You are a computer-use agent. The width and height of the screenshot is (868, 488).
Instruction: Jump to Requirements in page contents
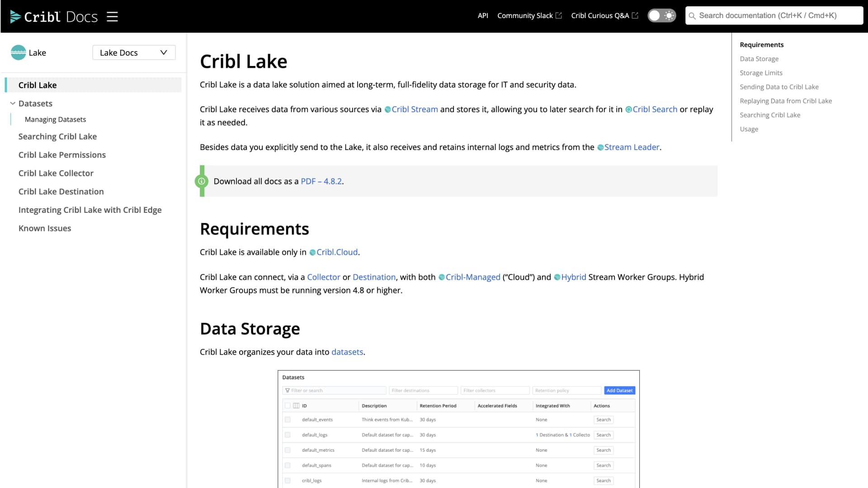(x=761, y=45)
